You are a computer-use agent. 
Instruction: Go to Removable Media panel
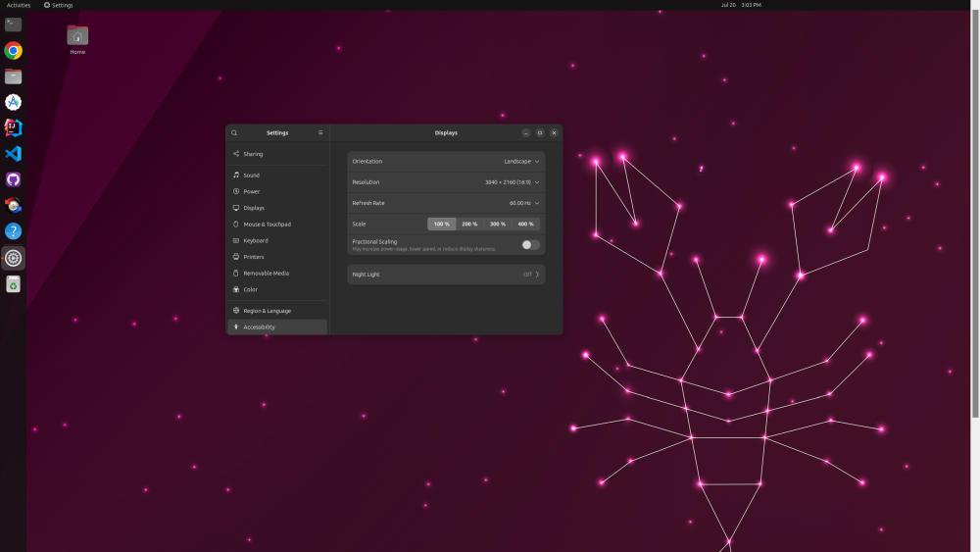coord(277,273)
